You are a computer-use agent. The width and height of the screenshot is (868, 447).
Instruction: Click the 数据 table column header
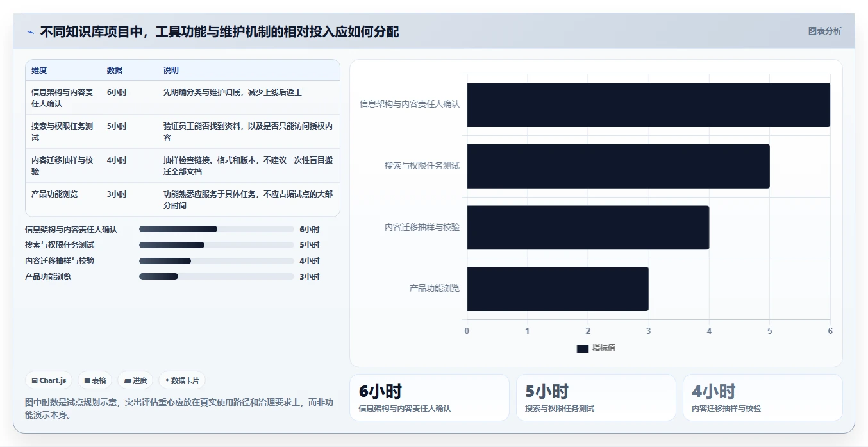115,71
